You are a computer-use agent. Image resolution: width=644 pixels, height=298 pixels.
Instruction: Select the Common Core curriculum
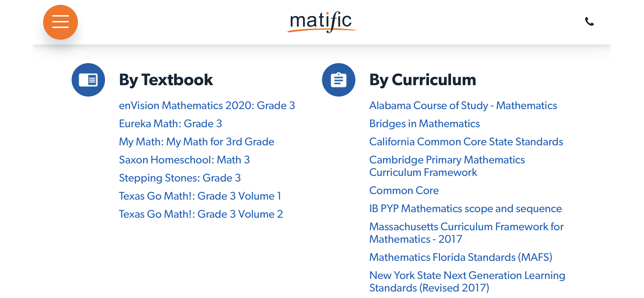[x=404, y=190]
